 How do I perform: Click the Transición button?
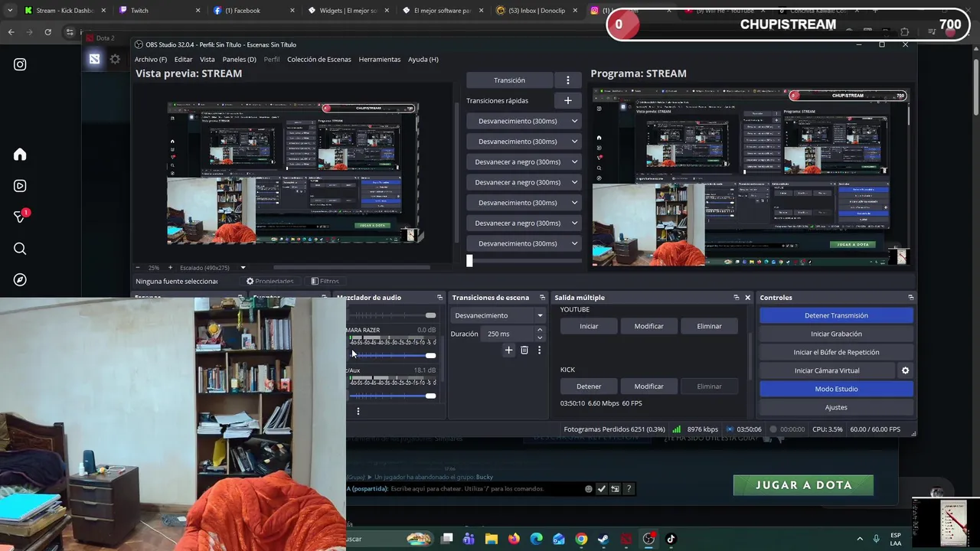pyautogui.click(x=509, y=80)
